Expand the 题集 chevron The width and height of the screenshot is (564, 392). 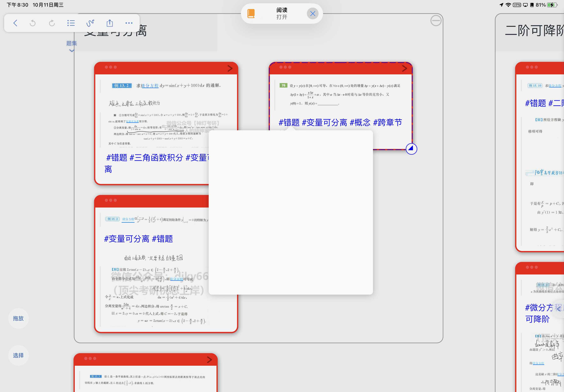click(72, 51)
